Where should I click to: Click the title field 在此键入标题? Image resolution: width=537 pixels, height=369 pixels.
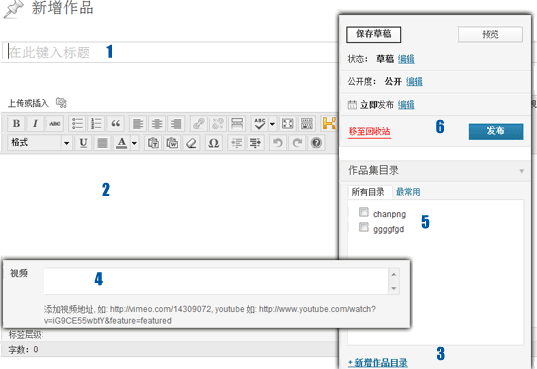coord(170,52)
